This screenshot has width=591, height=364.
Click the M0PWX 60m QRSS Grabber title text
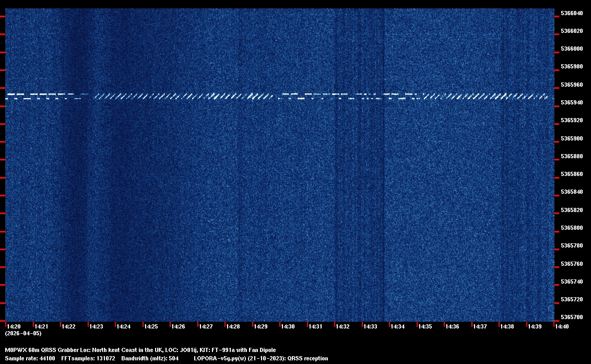(x=140, y=350)
